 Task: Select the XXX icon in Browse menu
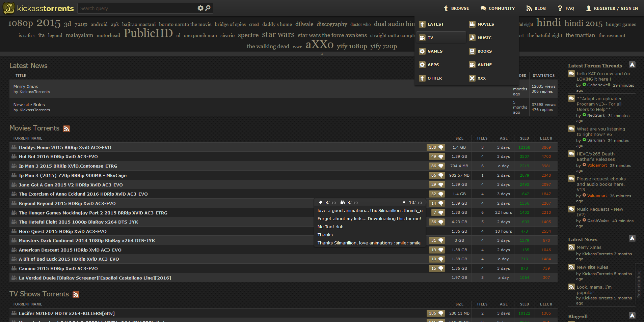[x=472, y=78]
